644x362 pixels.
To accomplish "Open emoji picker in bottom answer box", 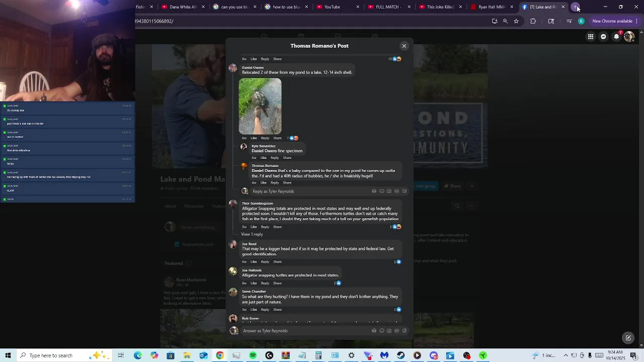I will pyautogui.click(x=381, y=331).
